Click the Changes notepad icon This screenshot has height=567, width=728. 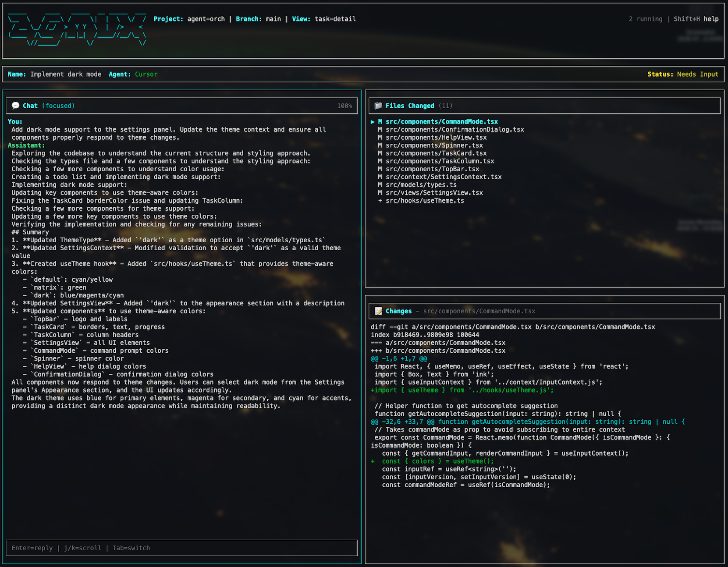coord(378,311)
